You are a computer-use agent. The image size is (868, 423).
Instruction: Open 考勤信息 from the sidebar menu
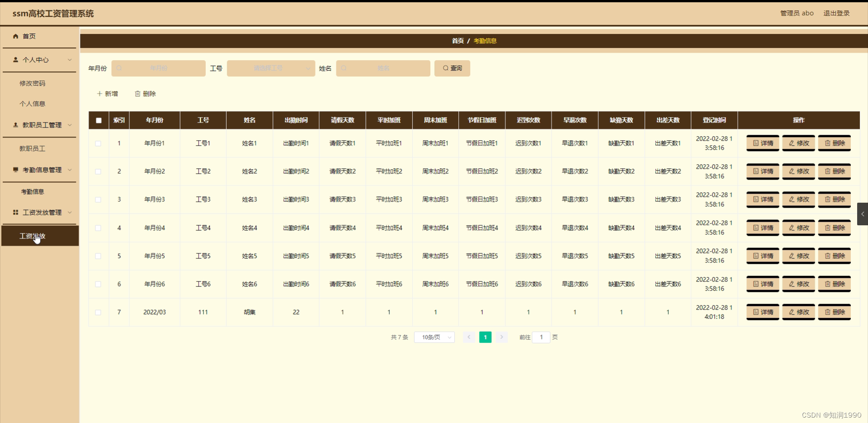[x=32, y=191]
